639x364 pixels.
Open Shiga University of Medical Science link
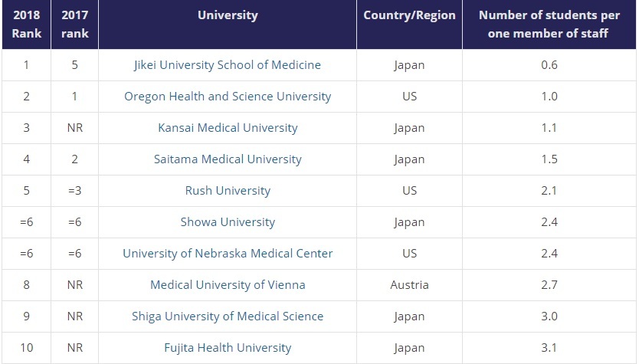tap(228, 316)
